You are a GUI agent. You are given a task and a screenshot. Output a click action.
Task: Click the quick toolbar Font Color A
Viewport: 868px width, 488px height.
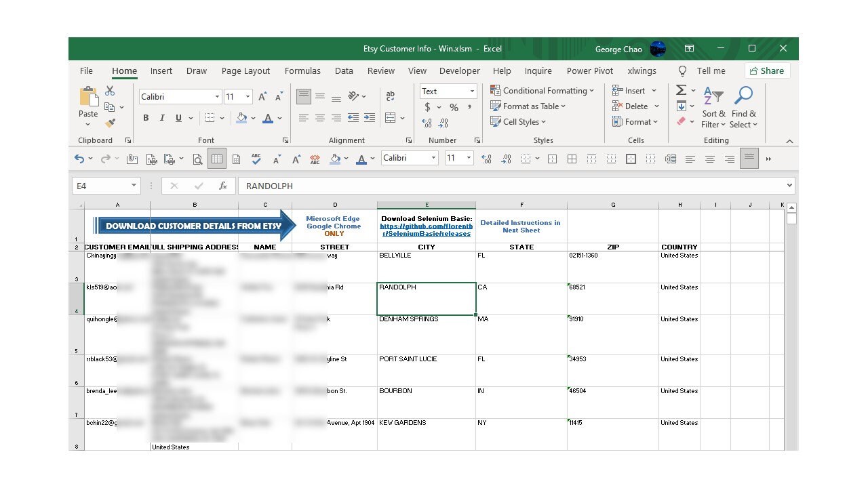coord(361,159)
